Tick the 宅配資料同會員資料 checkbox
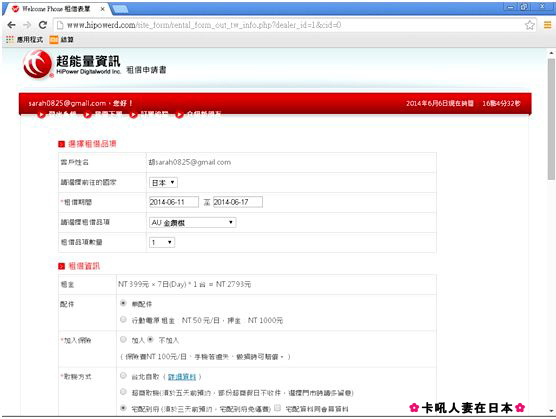 click(278, 408)
